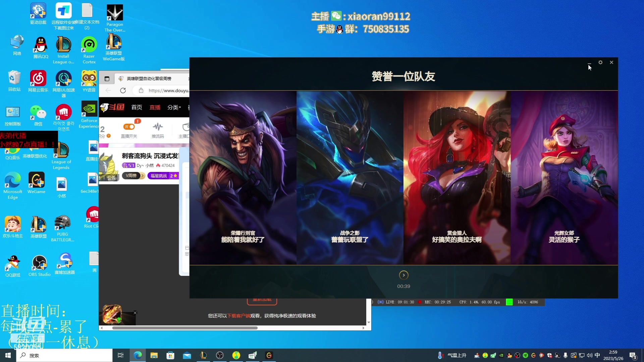
Task: Open 网易云音乐 desktop icon
Action: tap(38, 81)
